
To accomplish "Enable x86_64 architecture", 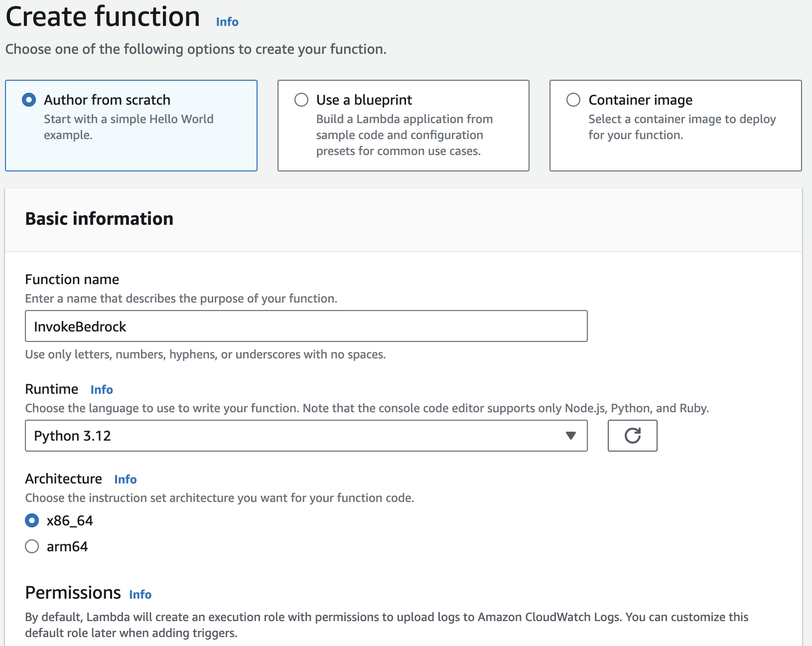I will tap(32, 520).
